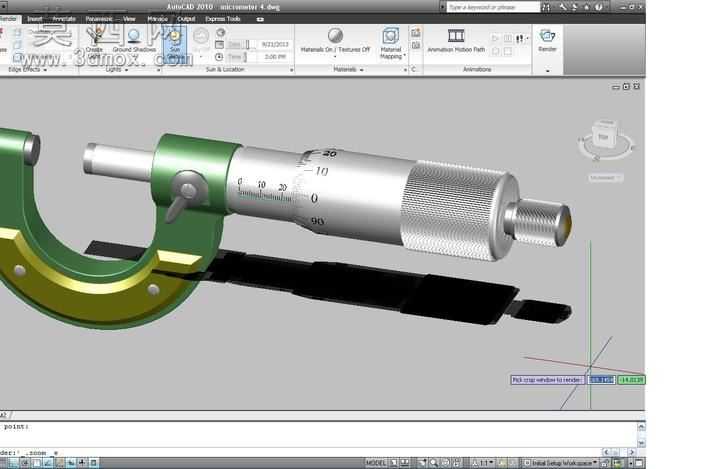The image size is (704, 469).
Task: Toggle Lineweight display in status bar
Action: pyautogui.click(x=82, y=462)
